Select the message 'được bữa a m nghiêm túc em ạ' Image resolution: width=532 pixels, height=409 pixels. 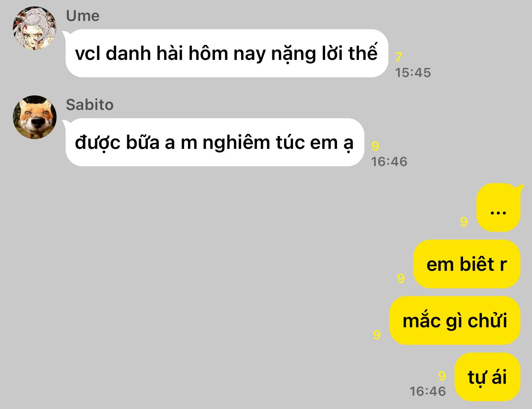click(x=215, y=142)
